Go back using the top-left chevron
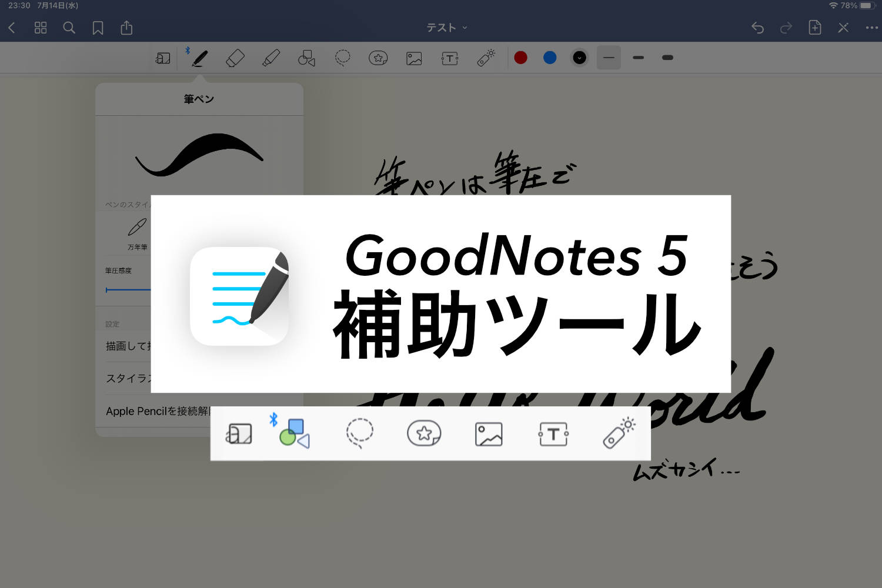 pos(11,28)
